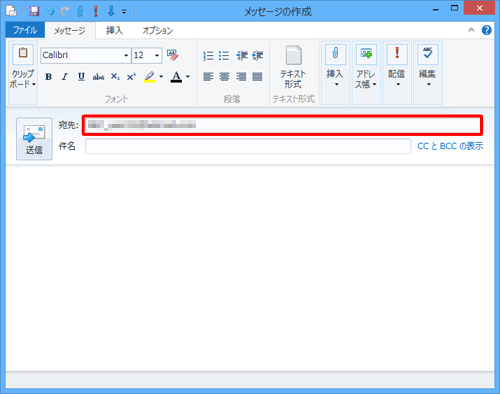Toggle underline formatting
This screenshot has height=394, width=500.
point(81,77)
